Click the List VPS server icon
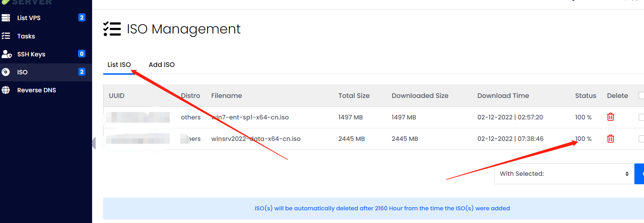This screenshot has width=644, height=223. 6,18
